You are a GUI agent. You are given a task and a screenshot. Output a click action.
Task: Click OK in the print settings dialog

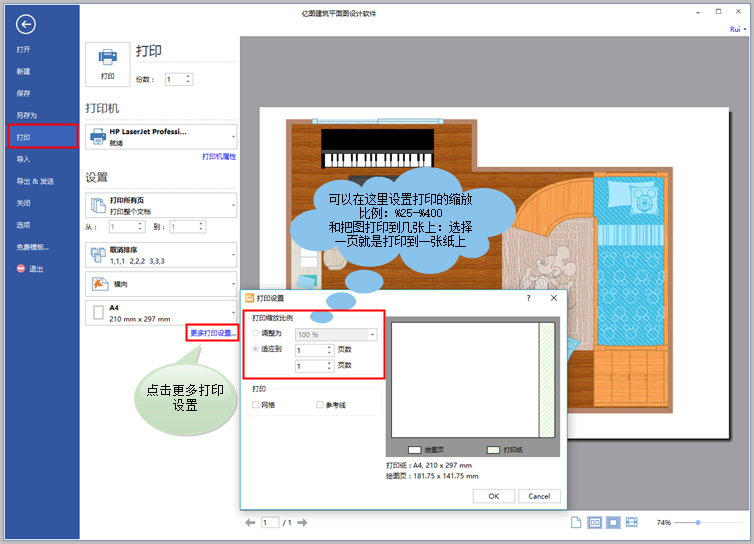coord(494,496)
